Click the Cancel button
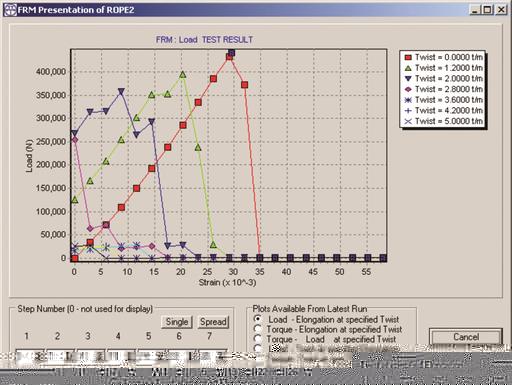 (466, 337)
